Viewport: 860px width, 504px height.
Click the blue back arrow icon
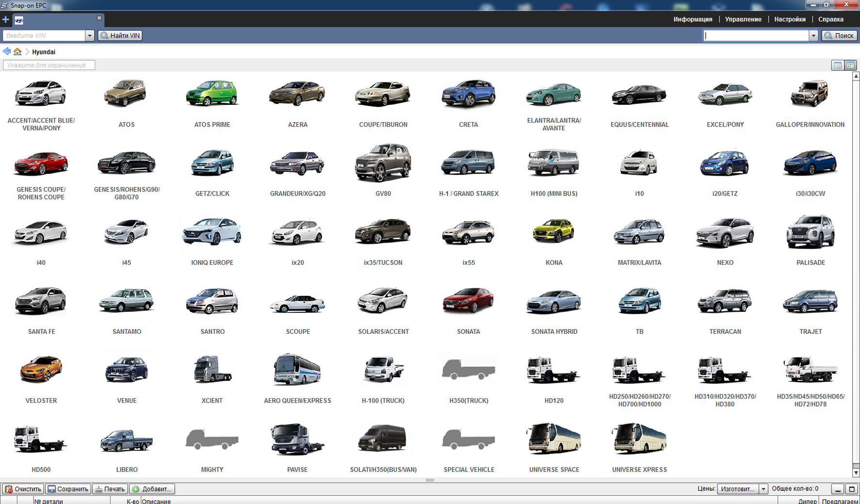(6, 51)
